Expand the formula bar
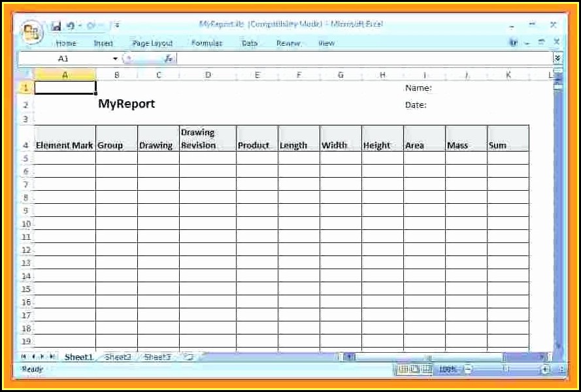Viewport: 581px width, 392px height. [x=557, y=59]
